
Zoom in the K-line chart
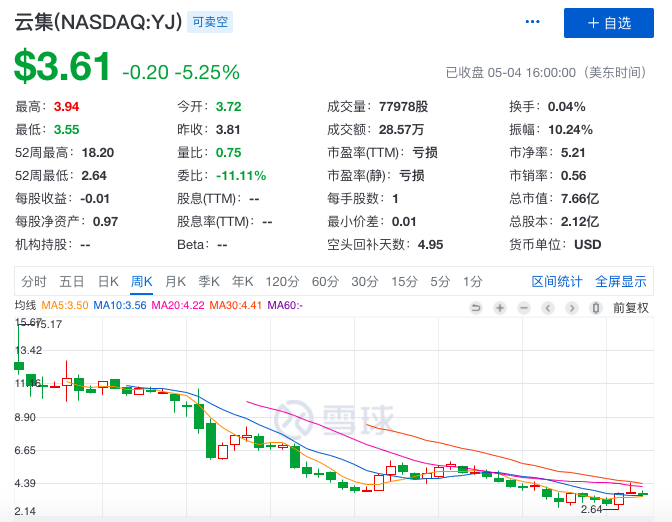pyautogui.click(x=499, y=307)
